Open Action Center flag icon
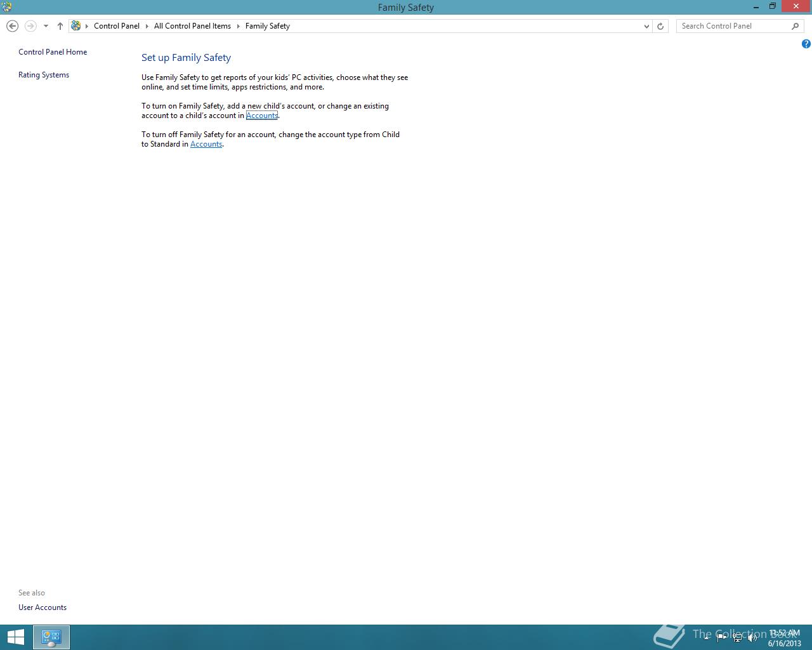812x650 pixels. coord(721,638)
